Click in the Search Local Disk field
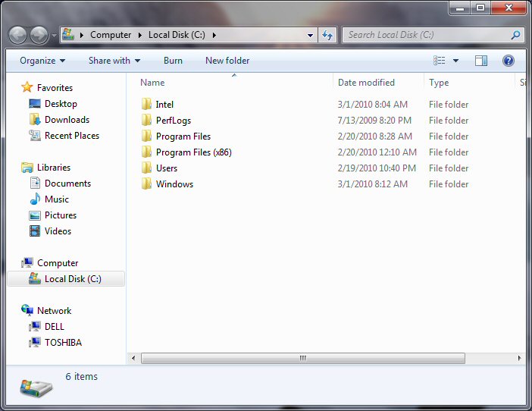The width and height of the screenshot is (532, 411). [x=424, y=35]
